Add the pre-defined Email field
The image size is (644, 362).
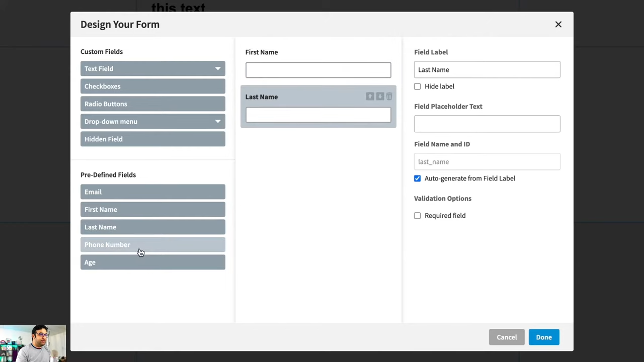(x=152, y=192)
